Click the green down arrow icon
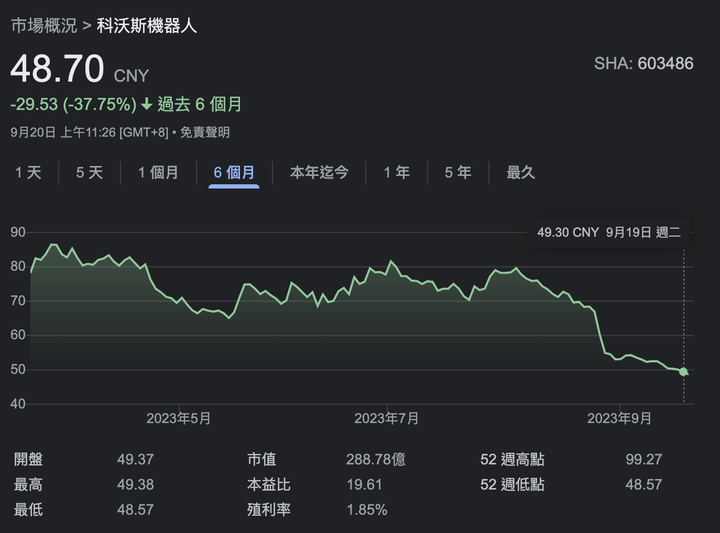Image resolution: width=720 pixels, height=533 pixels. 146,104
